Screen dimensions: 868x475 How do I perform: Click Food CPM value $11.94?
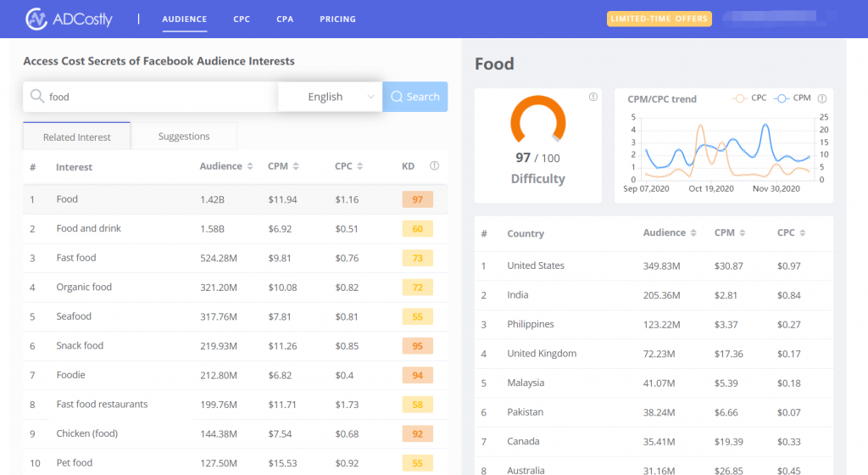click(282, 199)
